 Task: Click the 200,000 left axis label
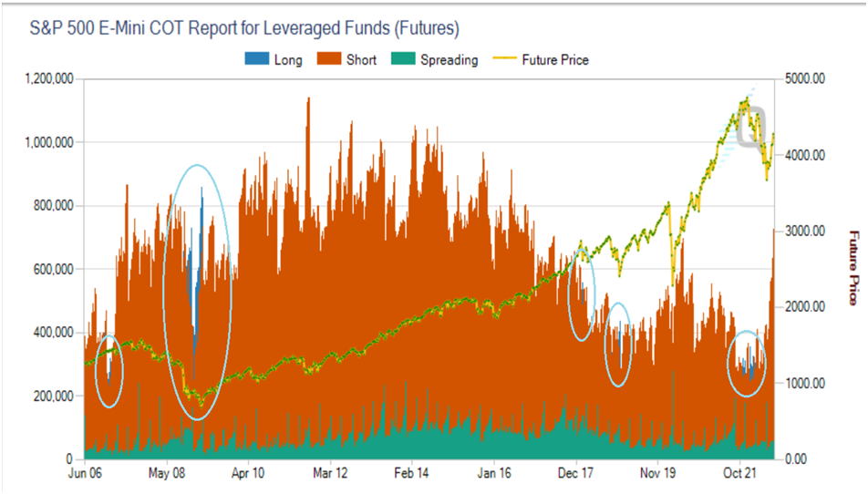53,396
